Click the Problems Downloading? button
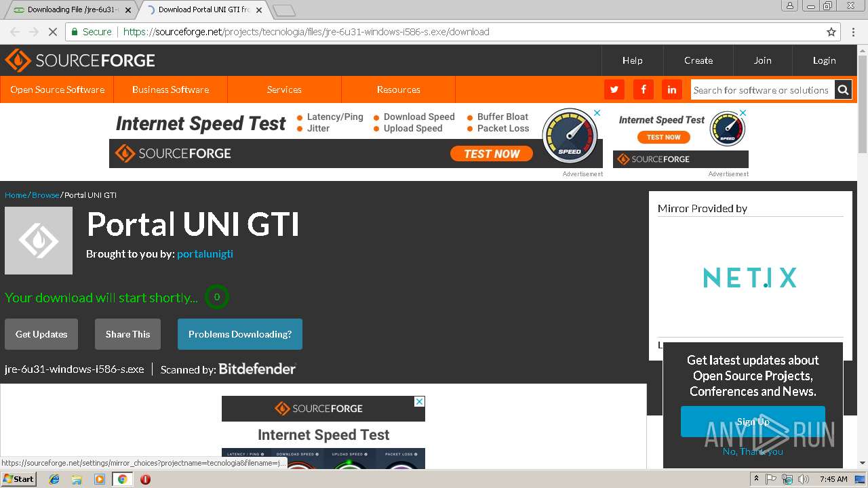Viewport: 868px width, 488px height. click(240, 334)
